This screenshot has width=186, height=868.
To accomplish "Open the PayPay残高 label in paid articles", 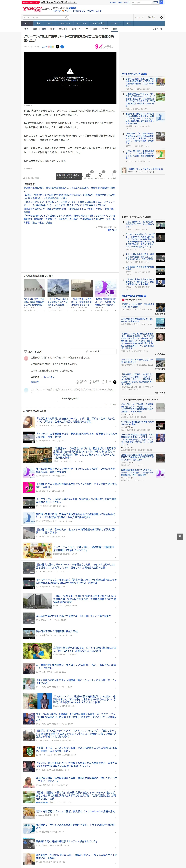I will (x=132, y=300).
